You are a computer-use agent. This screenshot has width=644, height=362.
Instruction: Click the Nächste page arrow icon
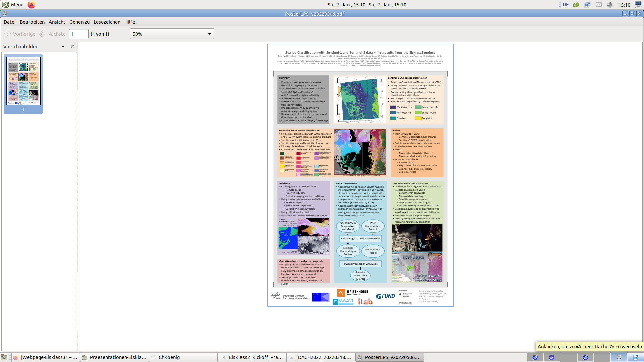pyautogui.click(x=42, y=34)
